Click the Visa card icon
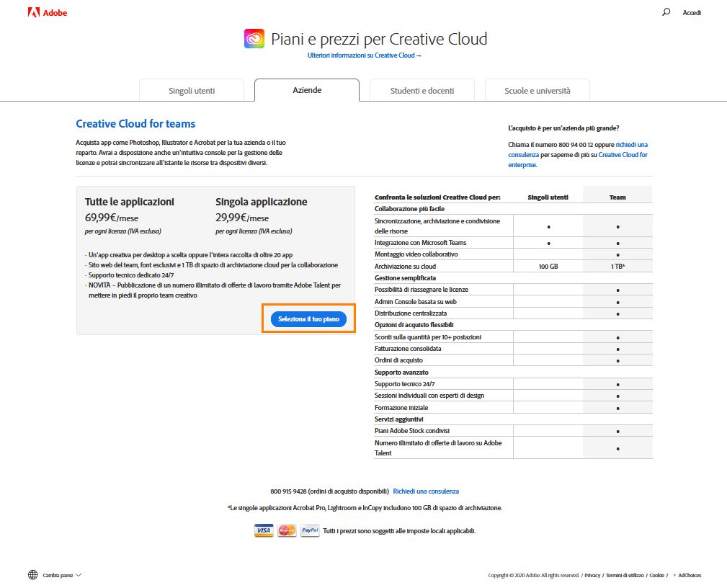727x588 pixels. point(264,530)
